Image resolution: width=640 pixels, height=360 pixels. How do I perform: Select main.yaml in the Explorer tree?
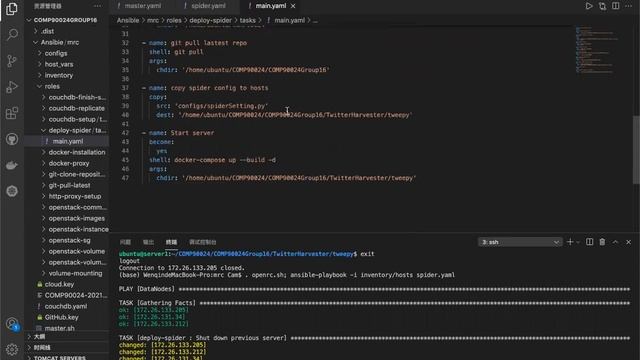[x=67, y=141]
